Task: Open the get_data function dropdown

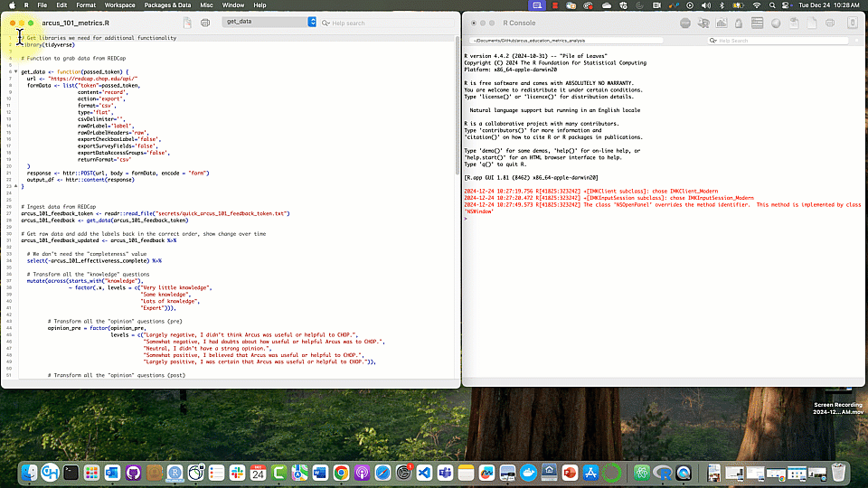Action: (270, 22)
